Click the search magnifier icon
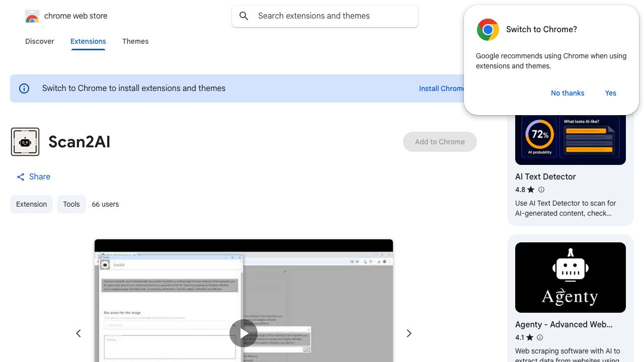644x362 pixels. click(x=244, y=16)
